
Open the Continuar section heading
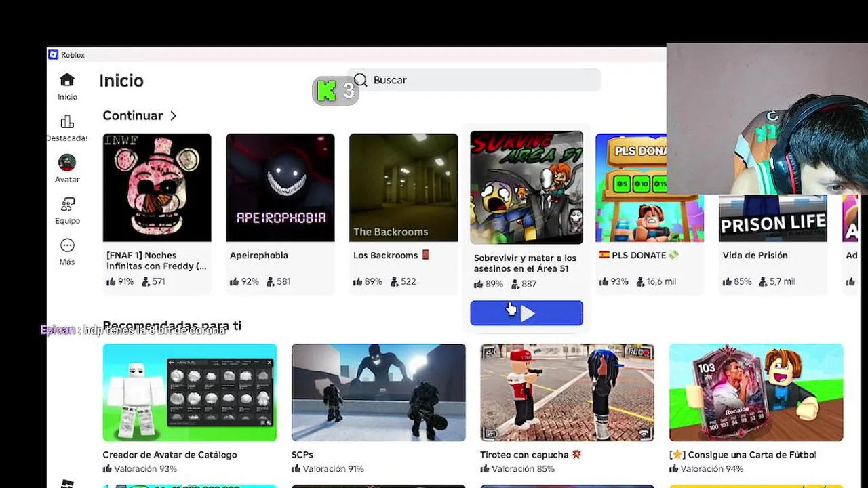133,116
